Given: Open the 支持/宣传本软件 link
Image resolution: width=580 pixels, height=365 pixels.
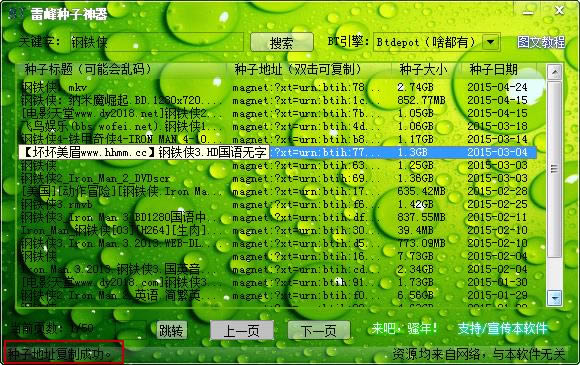Looking at the screenshot, I should pos(502,328).
